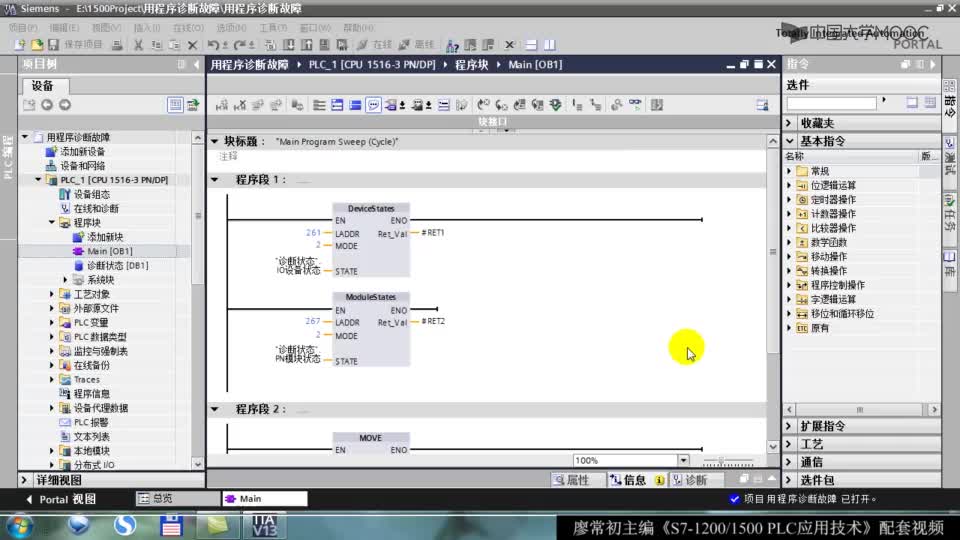Open the zoom percentage dropdown
960x540 pixels.
683,460
